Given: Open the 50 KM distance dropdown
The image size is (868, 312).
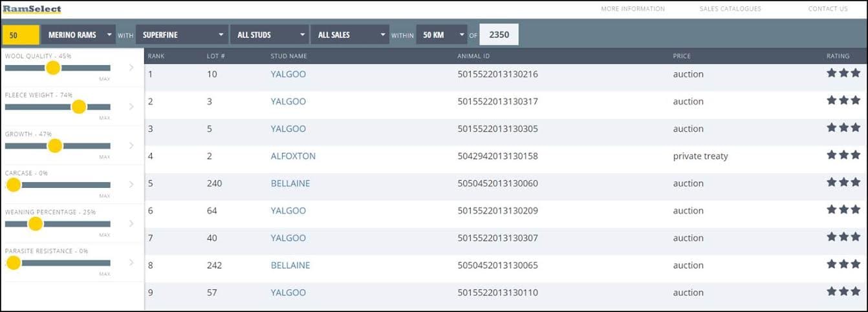Looking at the screenshot, I should (x=442, y=35).
